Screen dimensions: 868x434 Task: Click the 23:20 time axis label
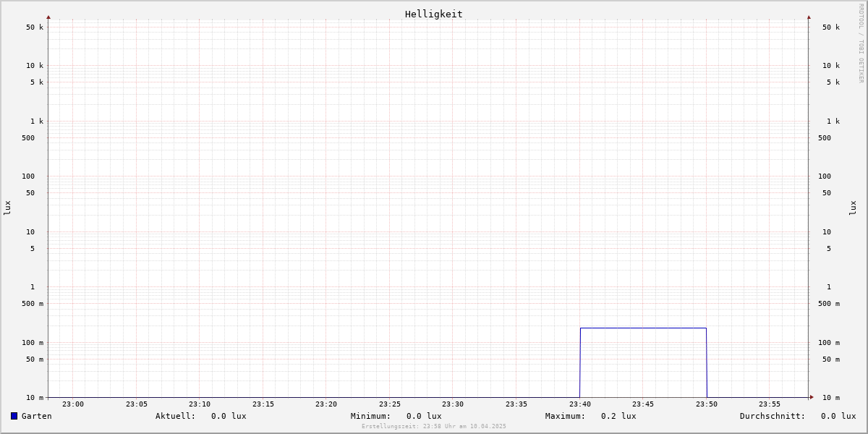coord(326,404)
